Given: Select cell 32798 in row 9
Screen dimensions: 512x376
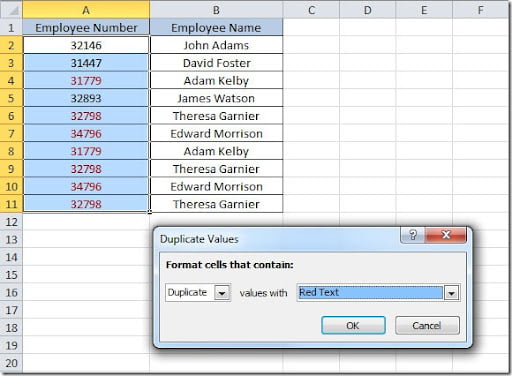Looking at the screenshot, I should click(86, 169).
